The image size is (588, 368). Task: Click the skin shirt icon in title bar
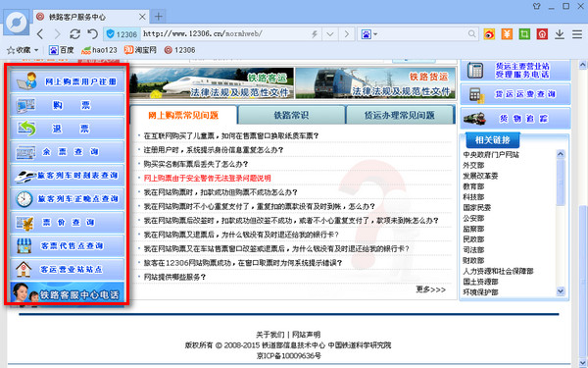point(537,7)
